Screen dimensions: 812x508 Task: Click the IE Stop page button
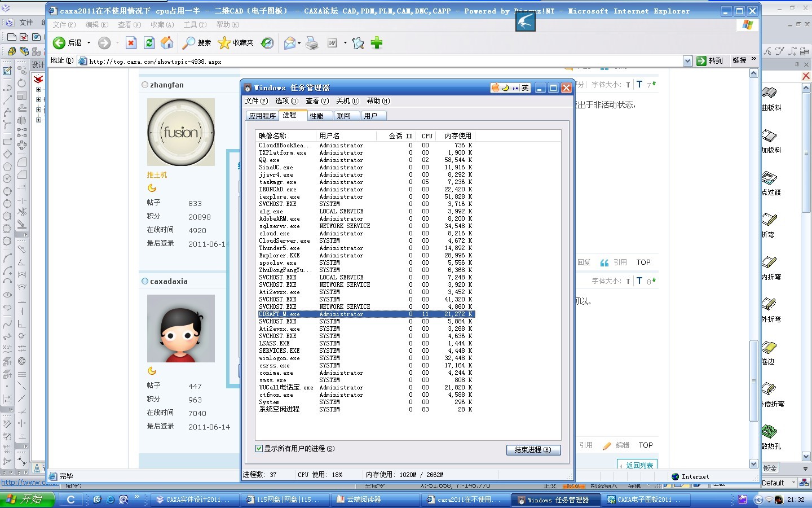coord(131,43)
